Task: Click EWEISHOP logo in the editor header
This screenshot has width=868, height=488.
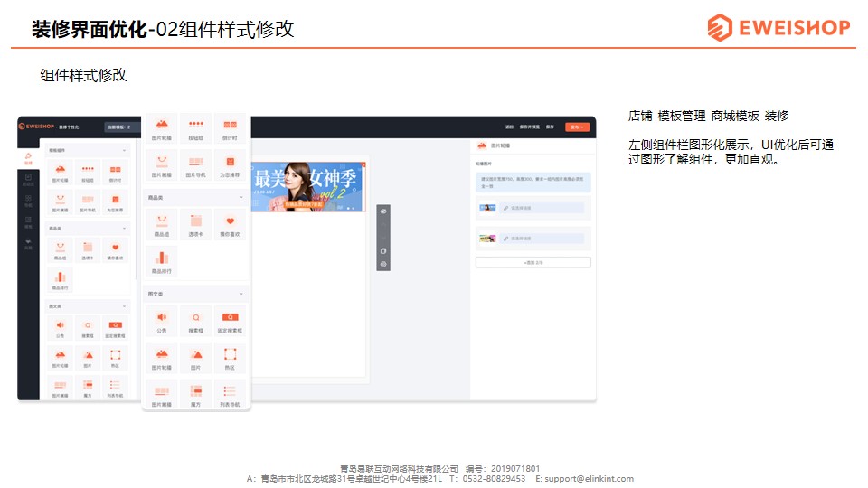Action: point(37,127)
